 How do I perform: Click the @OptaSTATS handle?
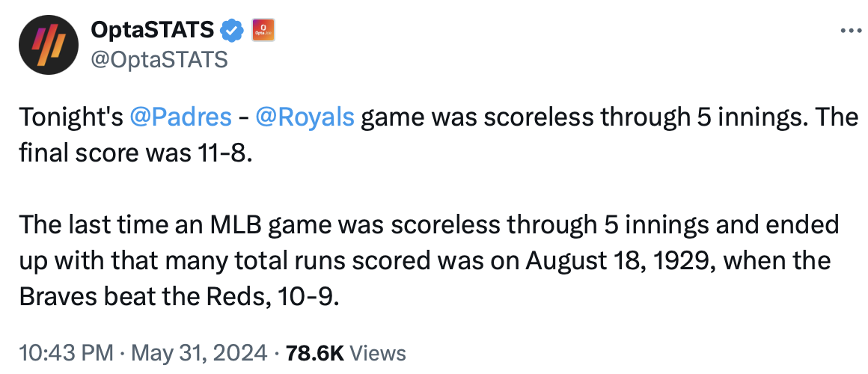point(158,59)
